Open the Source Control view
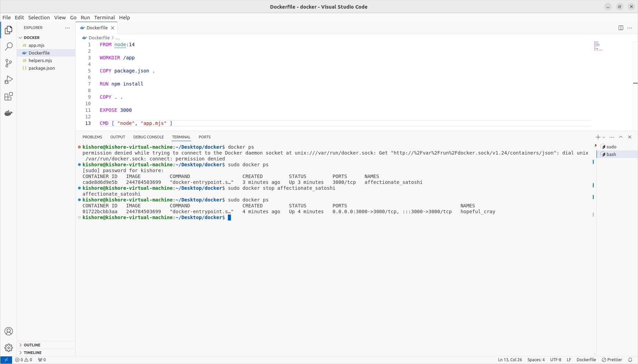Image resolution: width=638 pixels, height=364 pixels. (x=9, y=63)
